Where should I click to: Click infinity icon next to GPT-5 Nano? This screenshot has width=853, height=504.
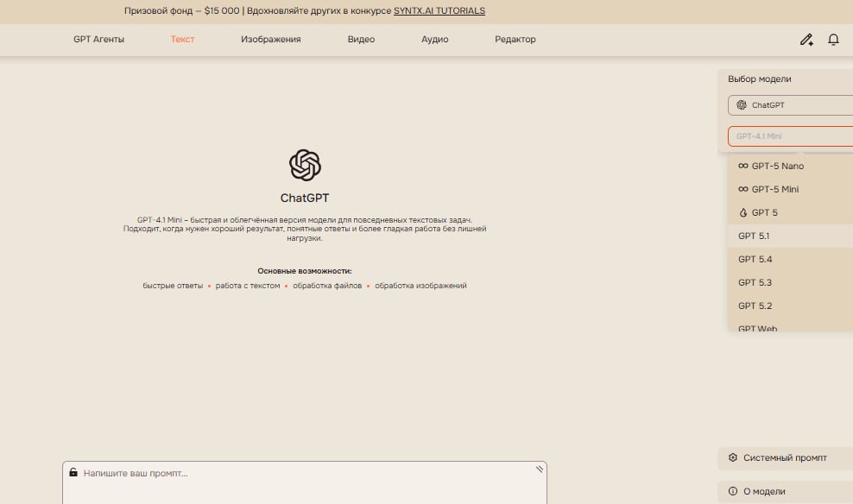[743, 166]
